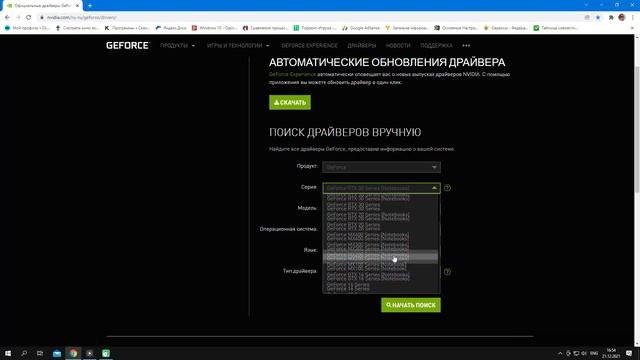
Task: Open the Windows Start menu
Action: pos(8,353)
